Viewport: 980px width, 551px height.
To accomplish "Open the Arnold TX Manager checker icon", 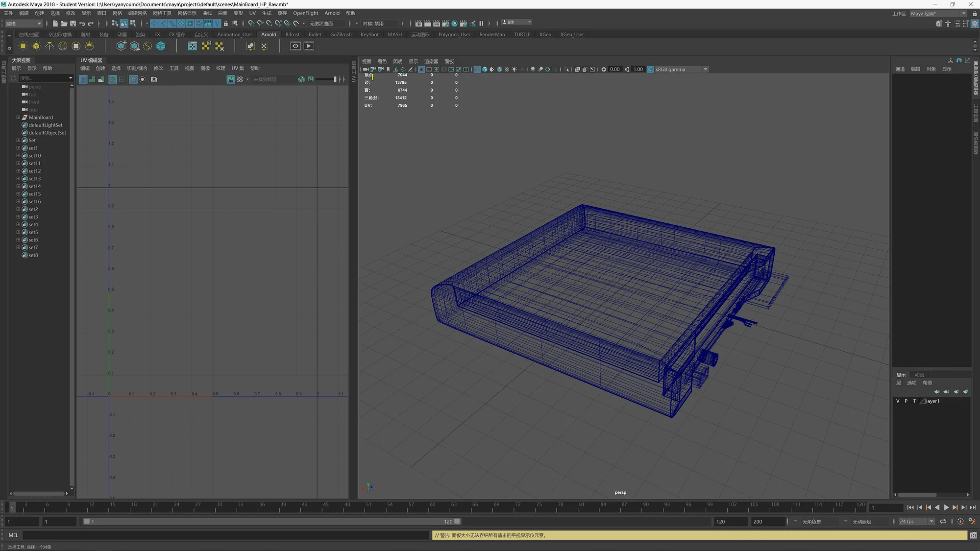I will tap(193, 46).
